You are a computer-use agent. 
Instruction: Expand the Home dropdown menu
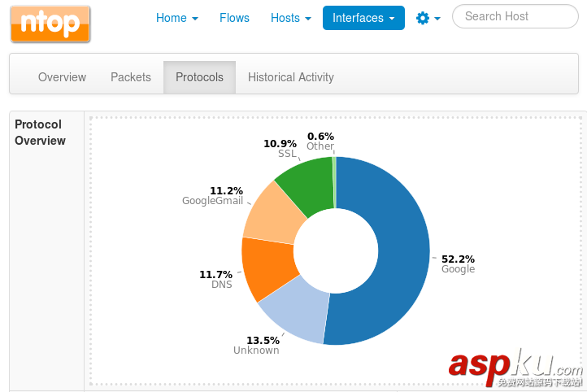176,18
